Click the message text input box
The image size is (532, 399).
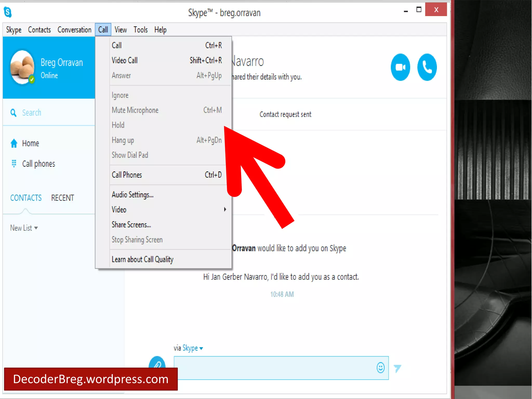pyautogui.click(x=281, y=368)
